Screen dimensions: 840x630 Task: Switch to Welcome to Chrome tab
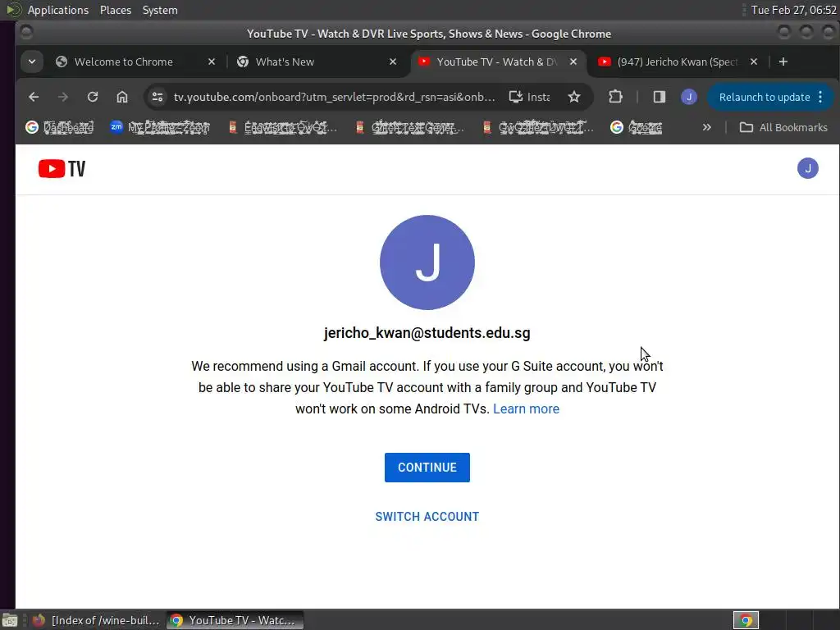click(x=124, y=62)
